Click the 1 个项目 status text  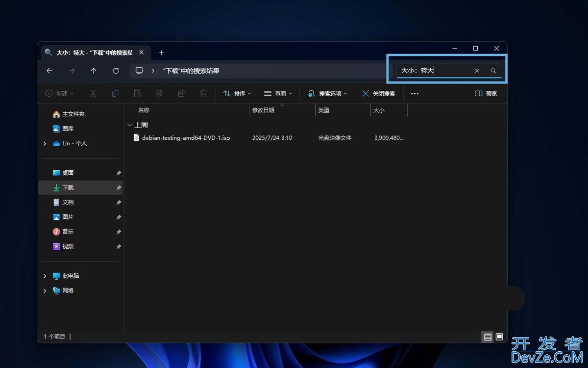54,337
